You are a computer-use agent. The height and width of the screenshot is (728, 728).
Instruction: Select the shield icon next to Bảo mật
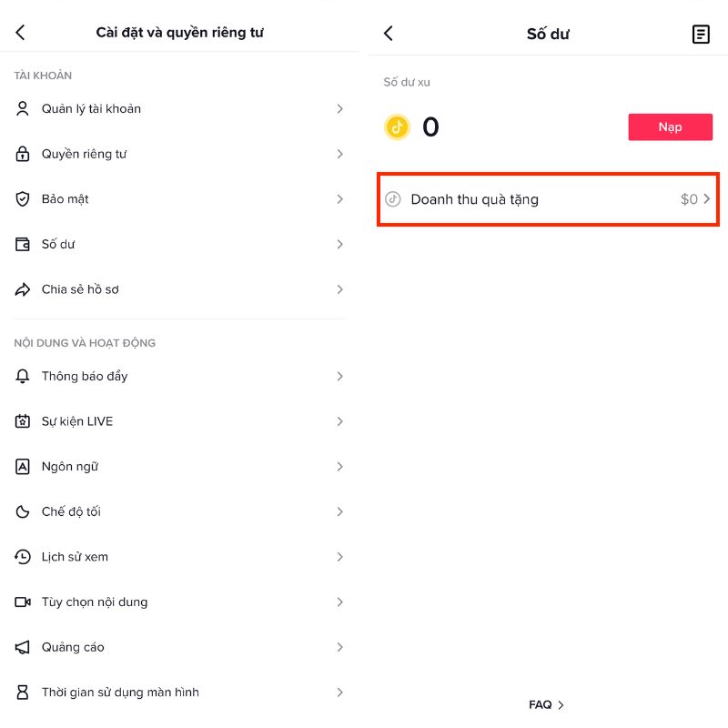(x=22, y=198)
